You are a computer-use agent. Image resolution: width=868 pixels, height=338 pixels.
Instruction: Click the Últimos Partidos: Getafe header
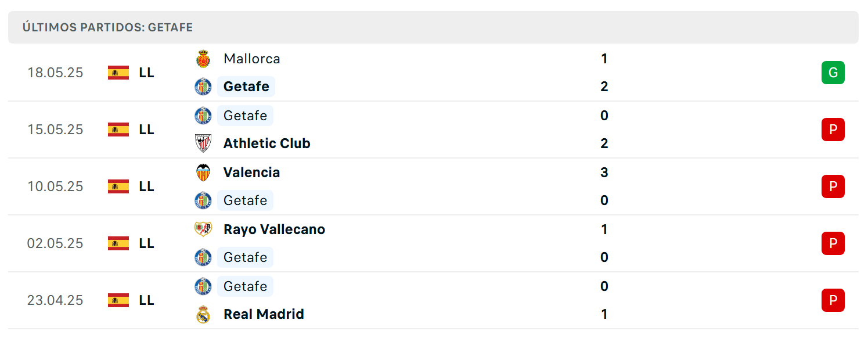point(107,27)
